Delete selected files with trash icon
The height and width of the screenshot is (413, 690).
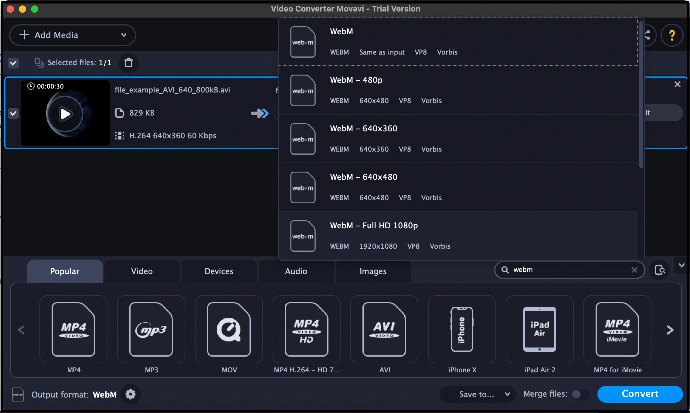[128, 63]
